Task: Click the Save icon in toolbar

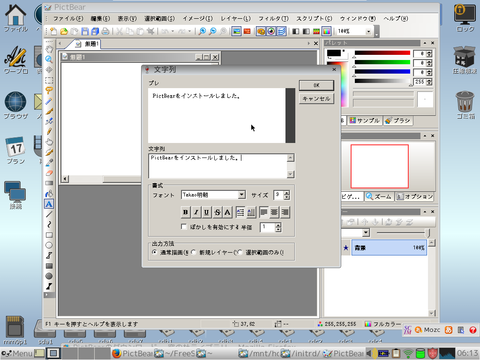Action: [x=85, y=31]
